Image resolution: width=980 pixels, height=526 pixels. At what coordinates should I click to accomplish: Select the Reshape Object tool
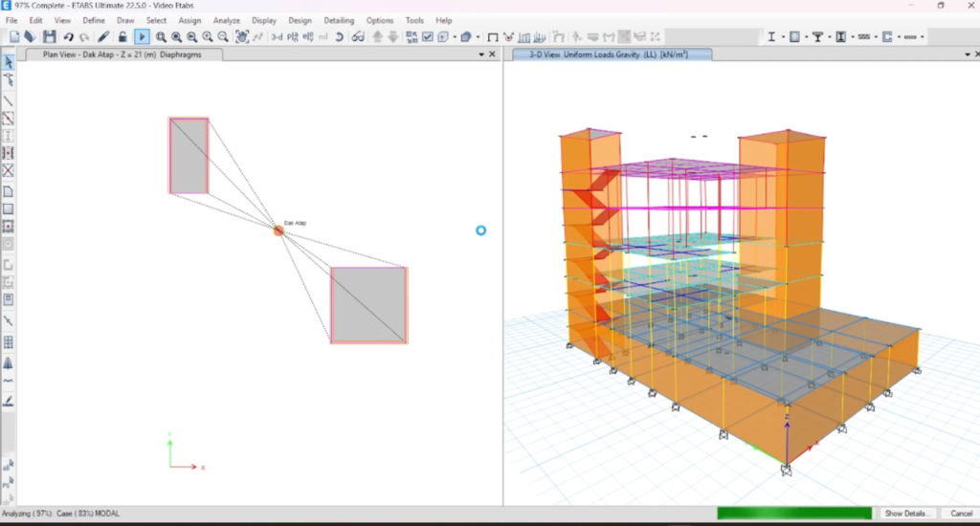[x=8, y=80]
